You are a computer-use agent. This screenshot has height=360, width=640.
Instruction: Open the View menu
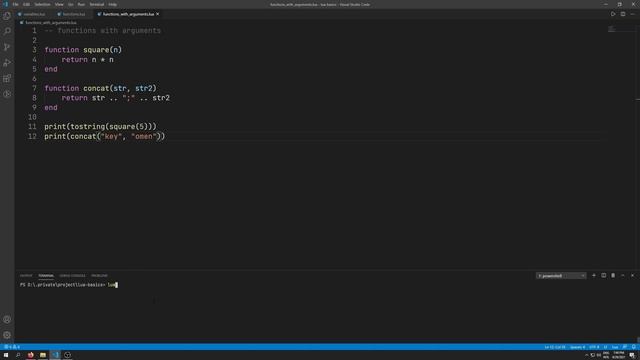(59, 4)
